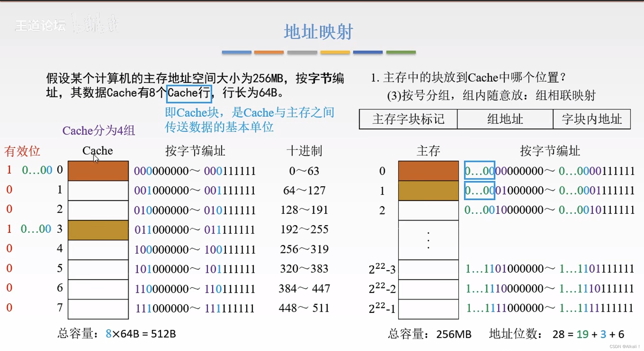Click the CSDN @Alkali watermark text
The width and height of the screenshot is (644, 351).
[624, 347]
